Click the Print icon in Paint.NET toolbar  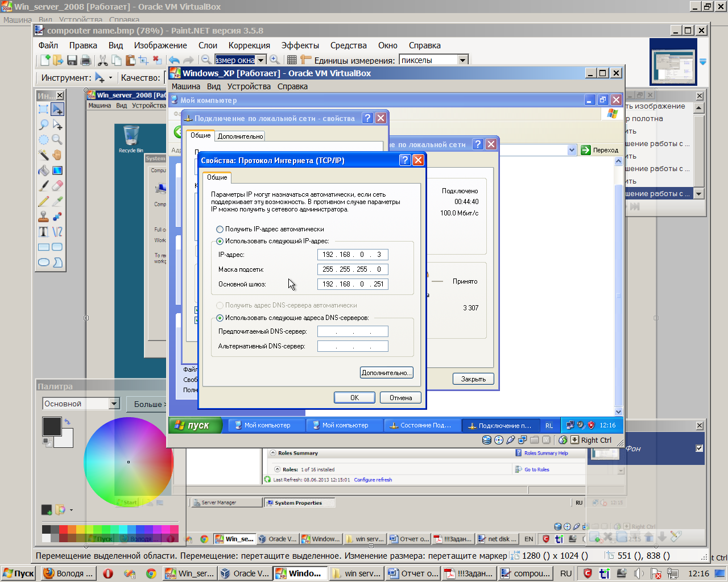point(86,60)
